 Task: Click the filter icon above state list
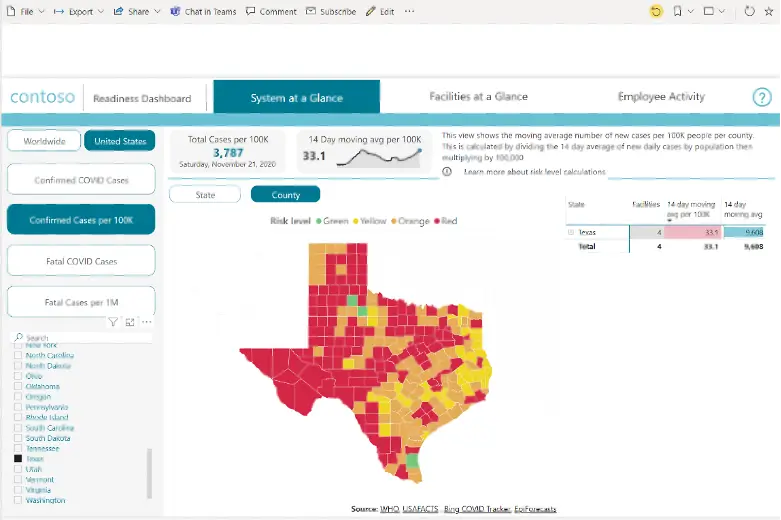point(113,322)
